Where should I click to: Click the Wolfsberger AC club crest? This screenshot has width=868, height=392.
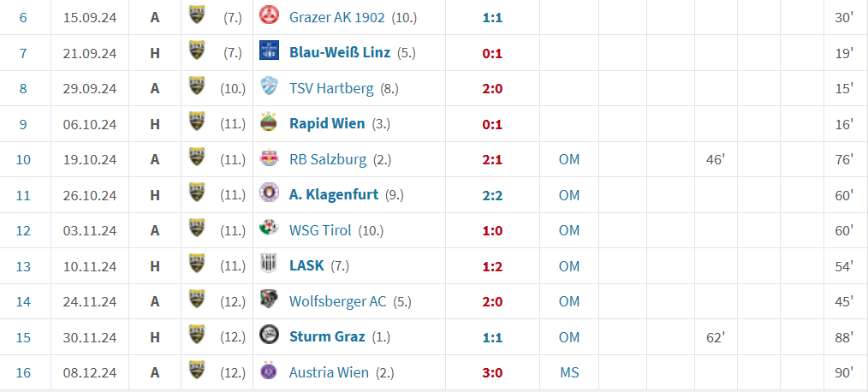[x=269, y=301]
